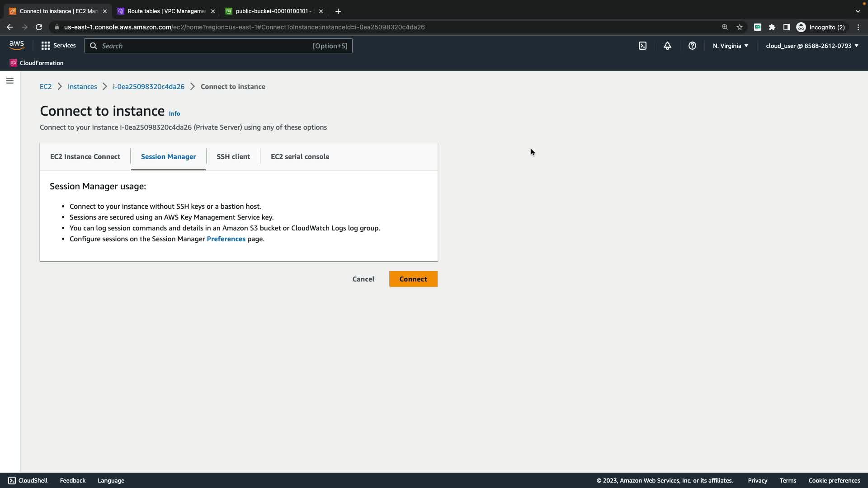Switch to the SSH client tab
This screenshot has height=488, width=868.
click(x=233, y=157)
